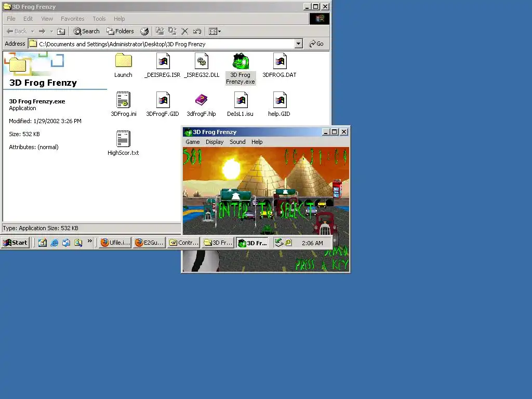Open the Help menu in game window

pyautogui.click(x=257, y=142)
